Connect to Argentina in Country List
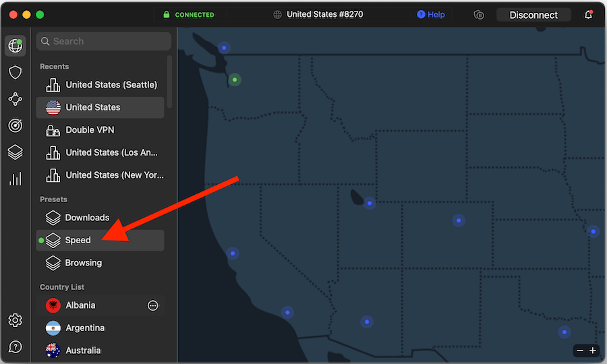 point(100,328)
